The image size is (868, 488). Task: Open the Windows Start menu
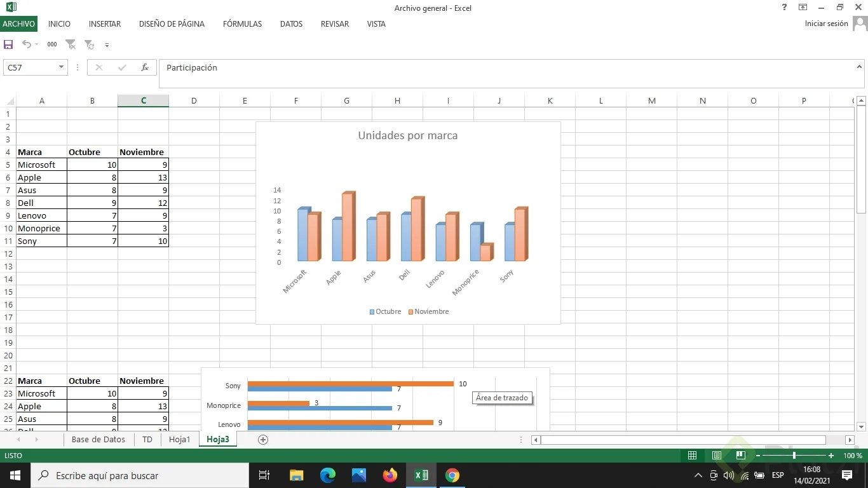point(15,475)
